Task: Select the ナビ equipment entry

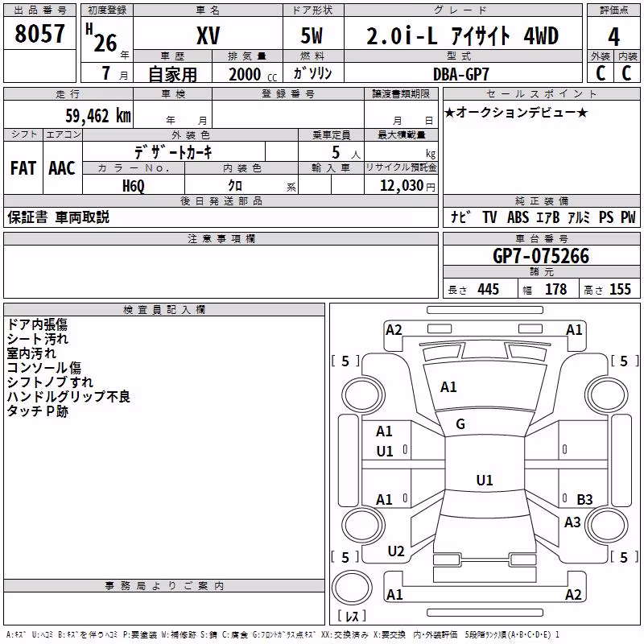Action: 460,217
